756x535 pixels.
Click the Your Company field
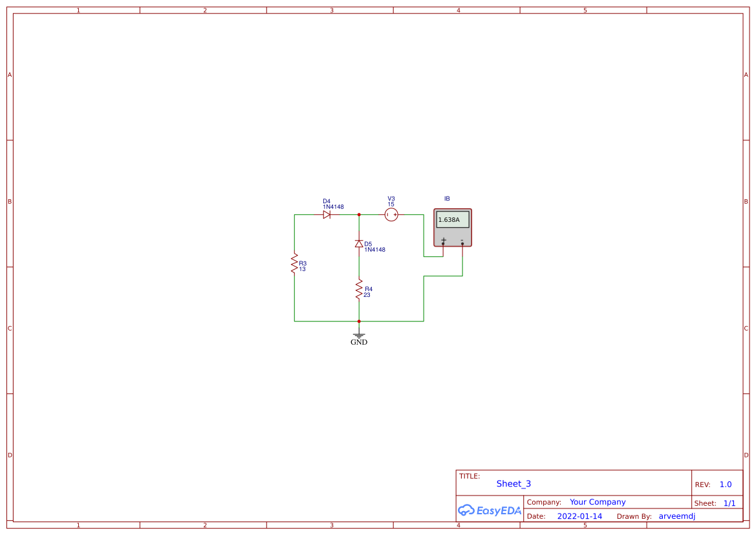[x=598, y=502]
